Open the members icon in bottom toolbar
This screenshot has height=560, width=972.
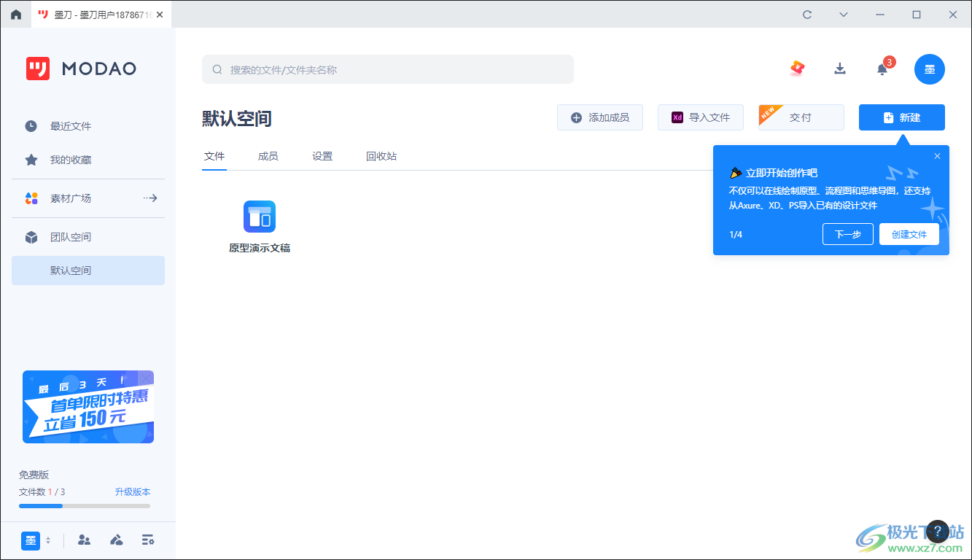[x=84, y=540]
